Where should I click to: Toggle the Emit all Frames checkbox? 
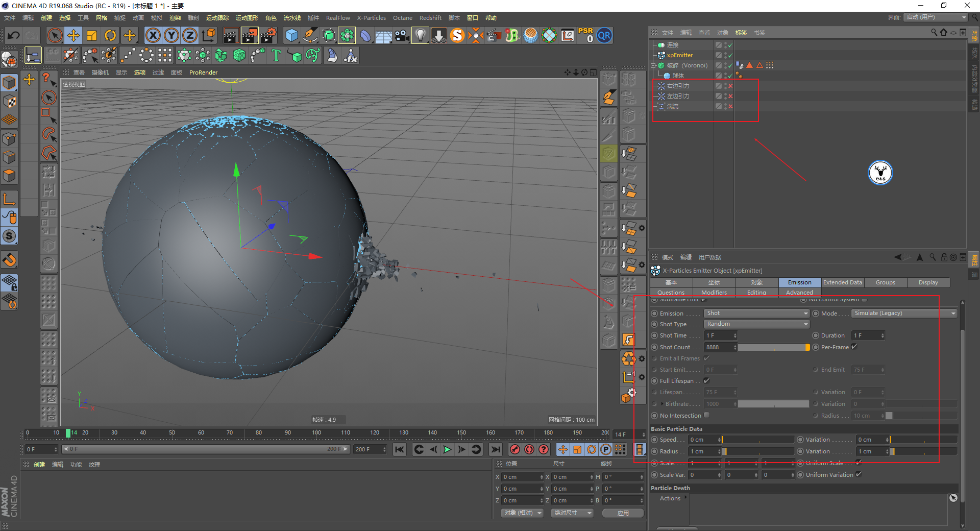(707, 358)
